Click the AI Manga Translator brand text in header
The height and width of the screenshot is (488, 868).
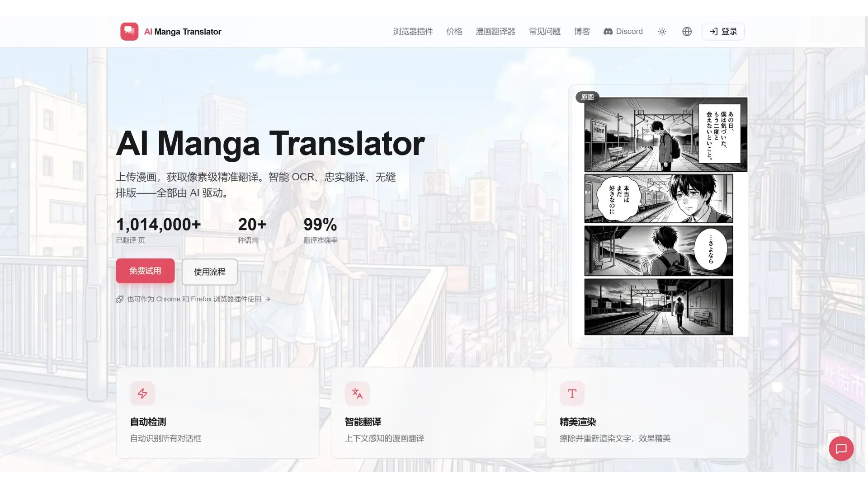tap(183, 32)
